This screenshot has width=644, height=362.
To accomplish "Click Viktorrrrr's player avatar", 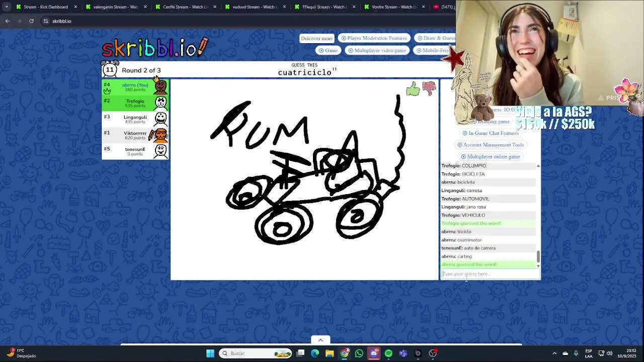I will (160, 135).
